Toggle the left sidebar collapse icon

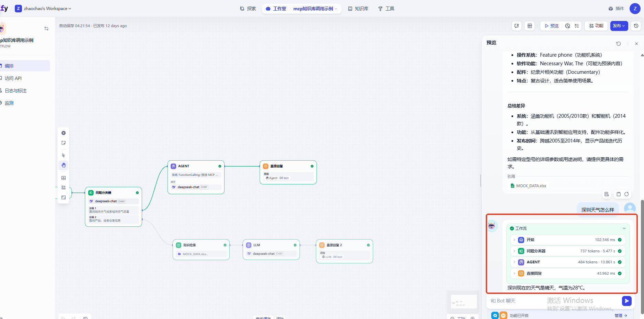46,29
